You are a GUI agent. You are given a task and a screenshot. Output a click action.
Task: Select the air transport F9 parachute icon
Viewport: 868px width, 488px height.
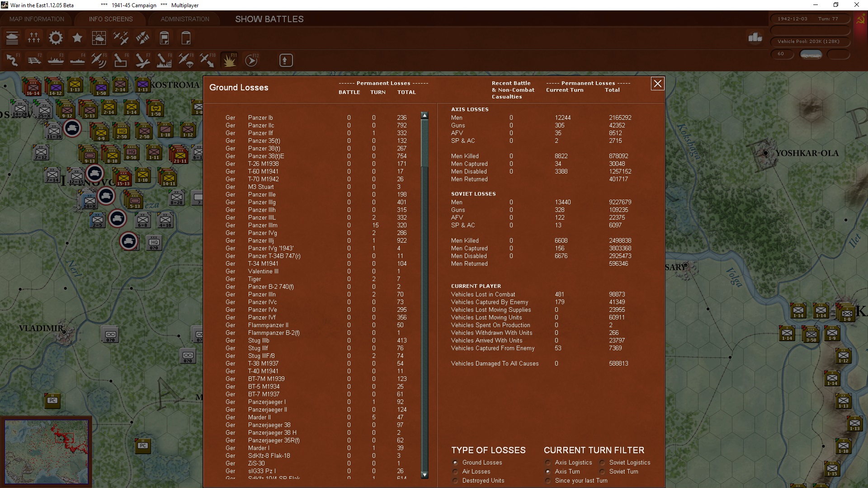tap(186, 60)
